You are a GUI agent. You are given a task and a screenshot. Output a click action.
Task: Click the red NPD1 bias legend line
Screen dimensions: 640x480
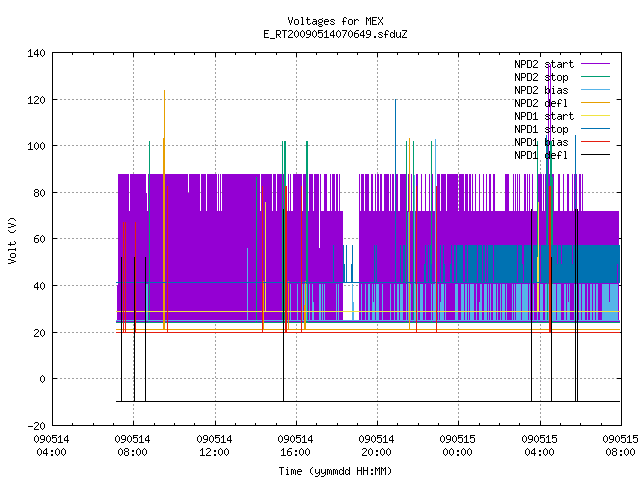(596, 142)
